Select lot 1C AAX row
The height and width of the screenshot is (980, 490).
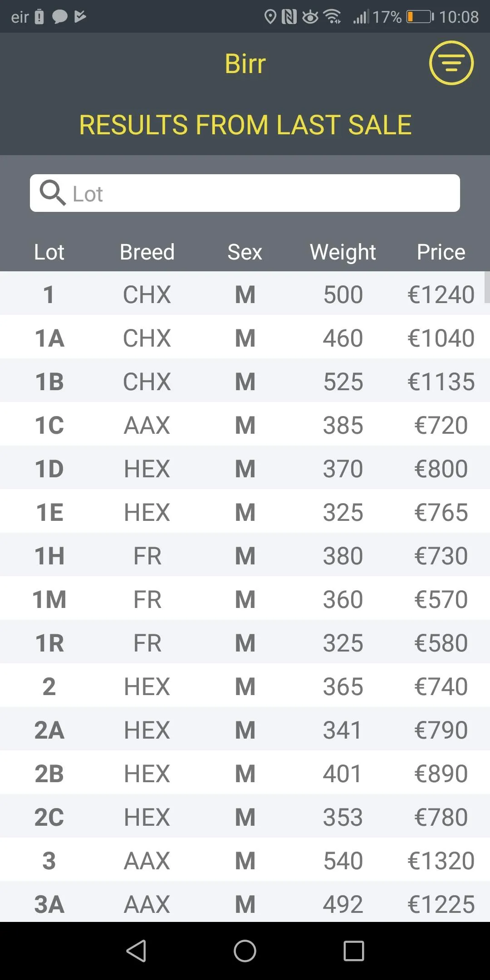pos(245,425)
